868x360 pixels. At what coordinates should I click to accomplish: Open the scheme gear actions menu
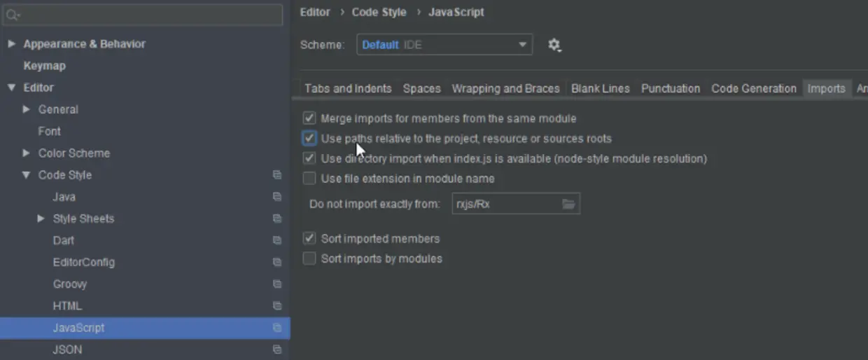[x=554, y=45]
